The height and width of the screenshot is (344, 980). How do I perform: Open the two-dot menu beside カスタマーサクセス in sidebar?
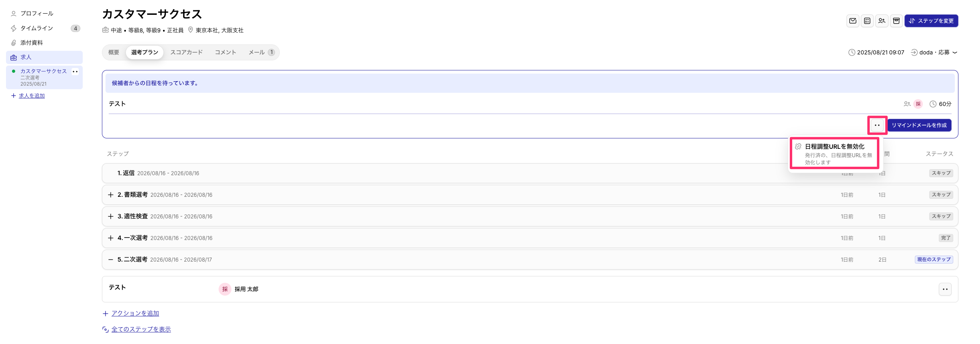tap(75, 72)
